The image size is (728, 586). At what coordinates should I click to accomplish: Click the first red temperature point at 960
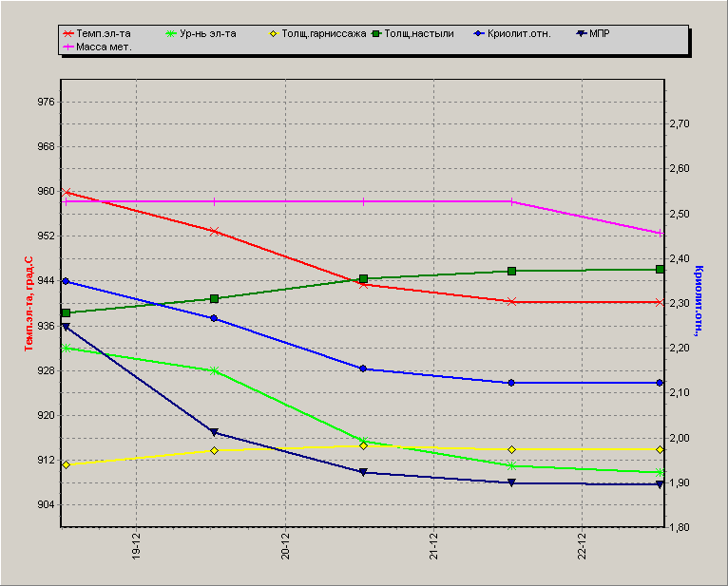[66, 192]
